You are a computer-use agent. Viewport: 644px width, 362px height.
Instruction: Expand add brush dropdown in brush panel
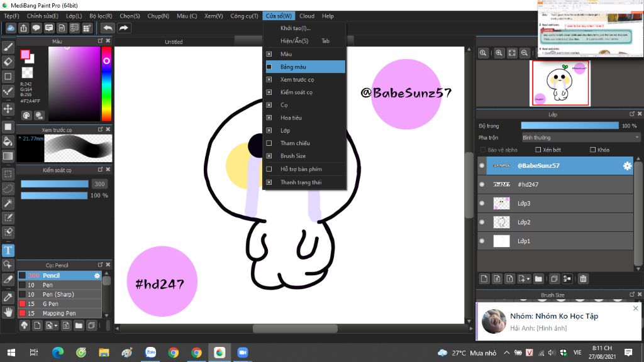[56, 326]
